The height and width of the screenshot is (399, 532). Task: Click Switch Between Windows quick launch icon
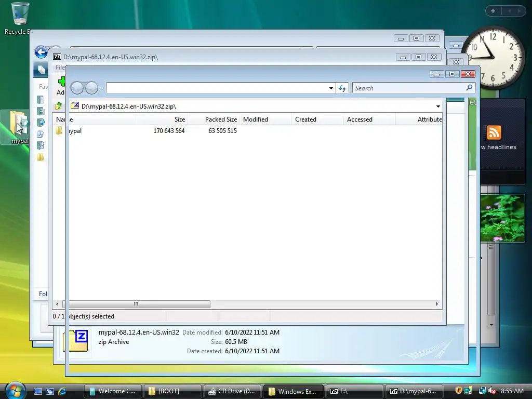coord(50,391)
